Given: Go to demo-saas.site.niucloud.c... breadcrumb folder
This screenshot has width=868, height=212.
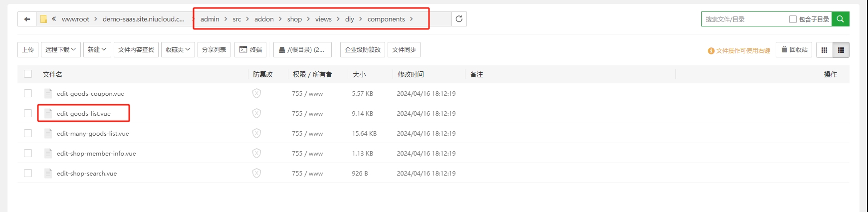Looking at the screenshot, I should [144, 19].
